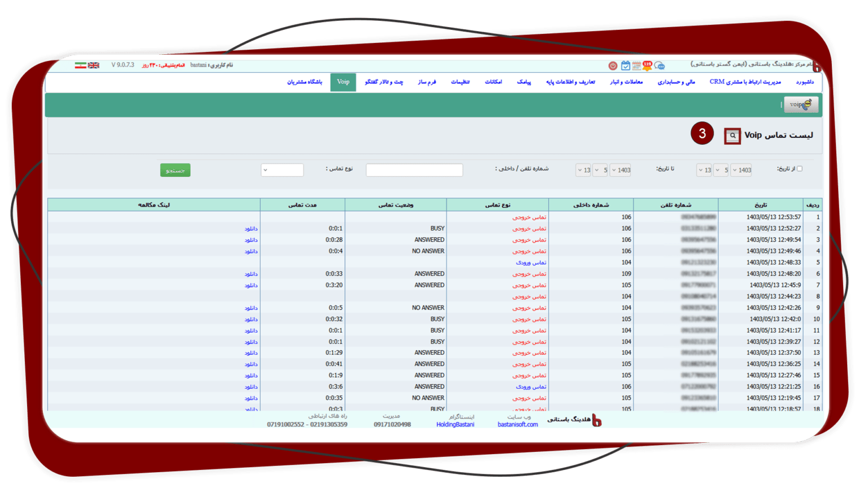Click the red power logout icon
868x488 pixels.
pyautogui.click(x=613, y=66)
